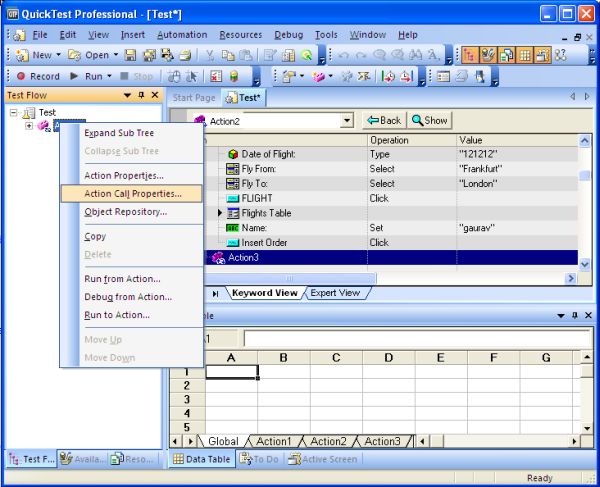Click the Copy icon in the toolbar
The image size is (600, 487).
click(x=228, y=55)
